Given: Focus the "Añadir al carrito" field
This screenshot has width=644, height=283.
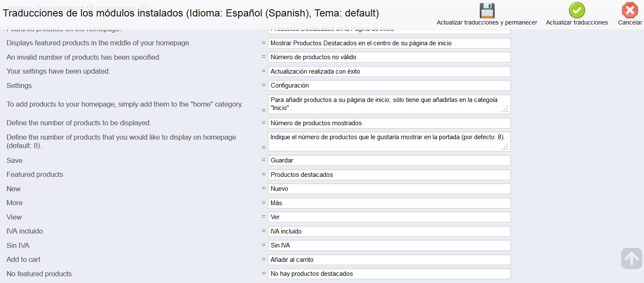Looking at the screenshot, I should (389, 260).
